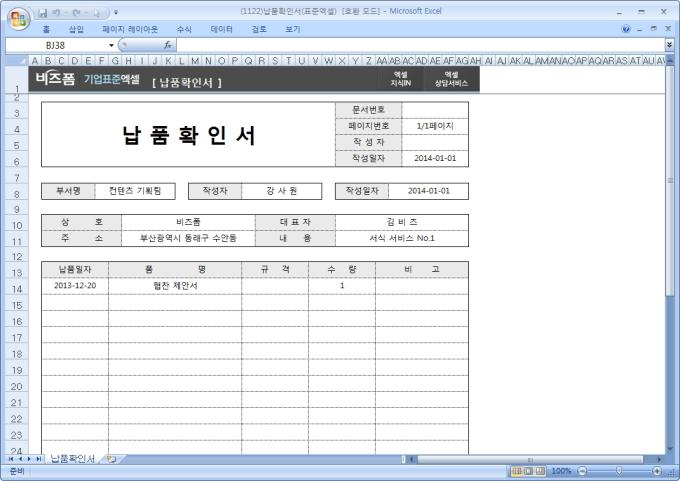Select the 서식 서비스 No.1 cell
The height and width of the screenshot is (481, 680).
click(402, 238)
